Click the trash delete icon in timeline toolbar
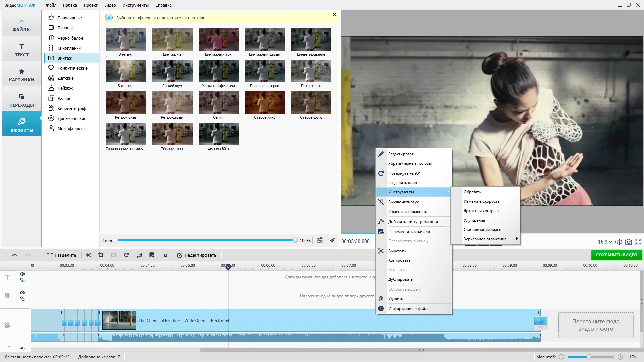Screen dimensions: 644x362 pyautogui.click(x=165, y=255)
